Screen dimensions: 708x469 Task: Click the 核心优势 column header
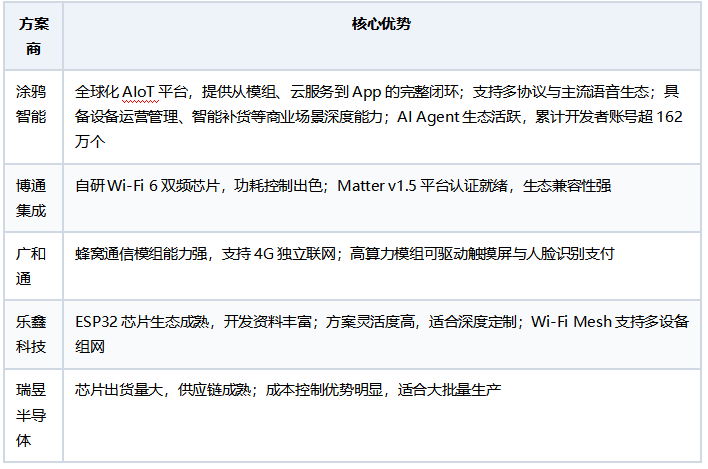[x=382, y=36]
